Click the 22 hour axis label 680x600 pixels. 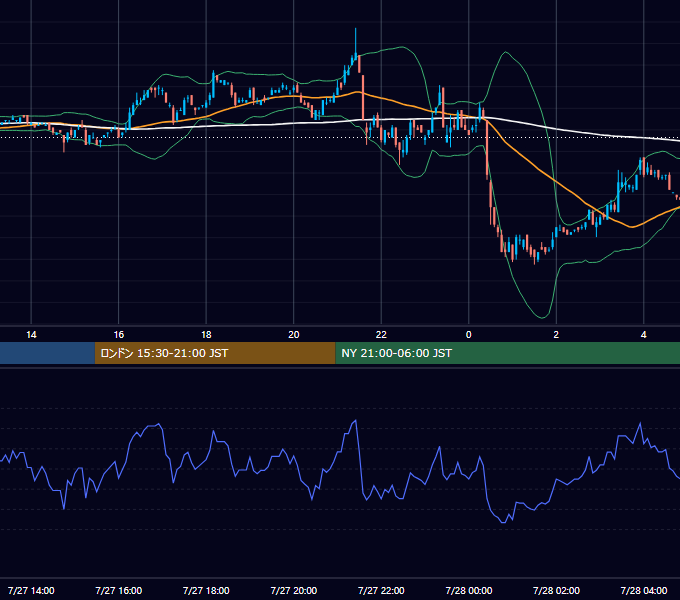click(x=381, y=335)
